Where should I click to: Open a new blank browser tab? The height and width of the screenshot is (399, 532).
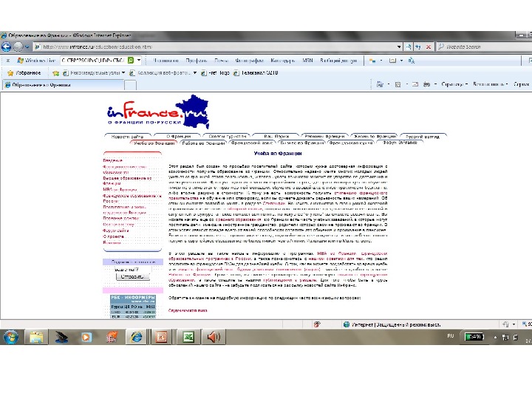pyautogui.click(x=130, y=85)
